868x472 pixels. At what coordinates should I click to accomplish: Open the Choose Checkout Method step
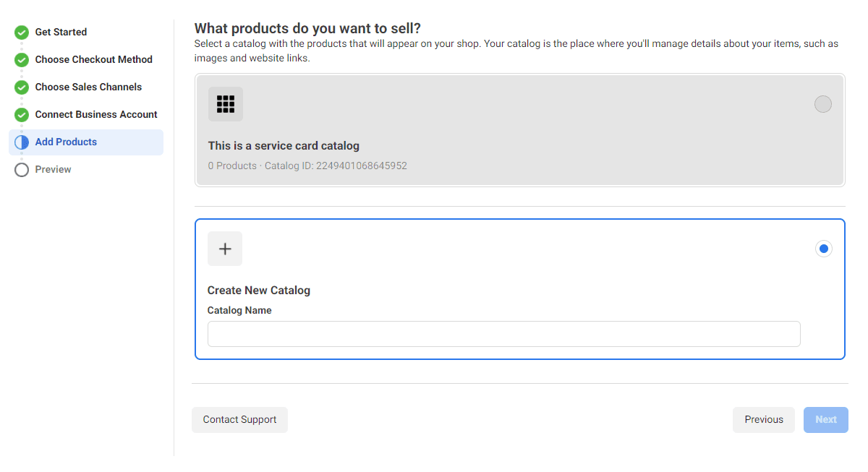tap(94, 59)
